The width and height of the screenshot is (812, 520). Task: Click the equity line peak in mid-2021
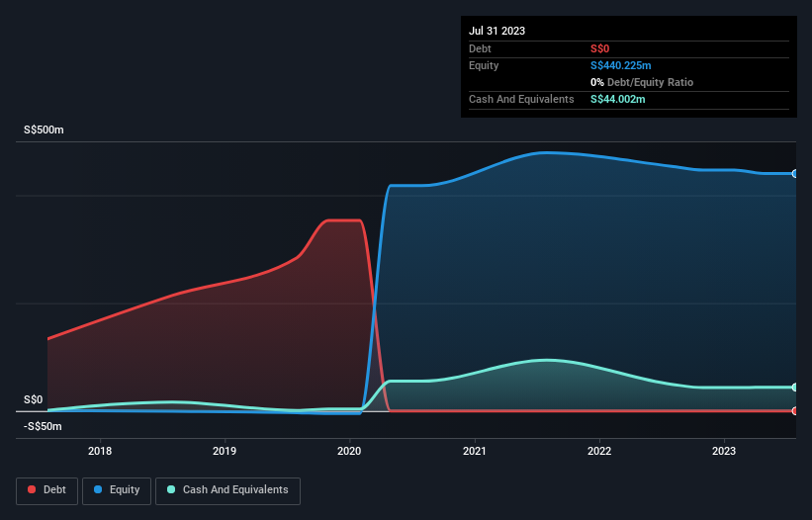544,152
